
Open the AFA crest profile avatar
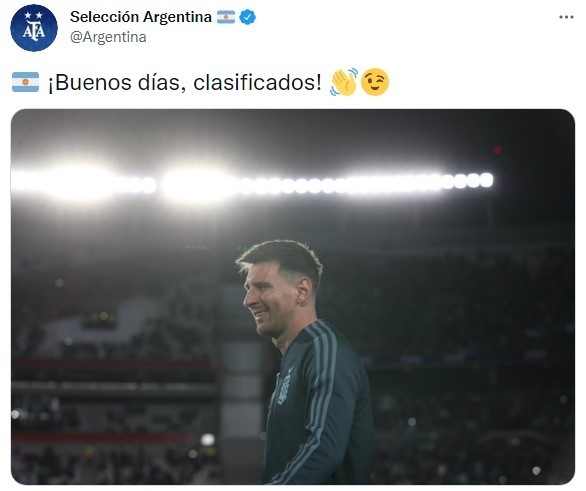34,28
